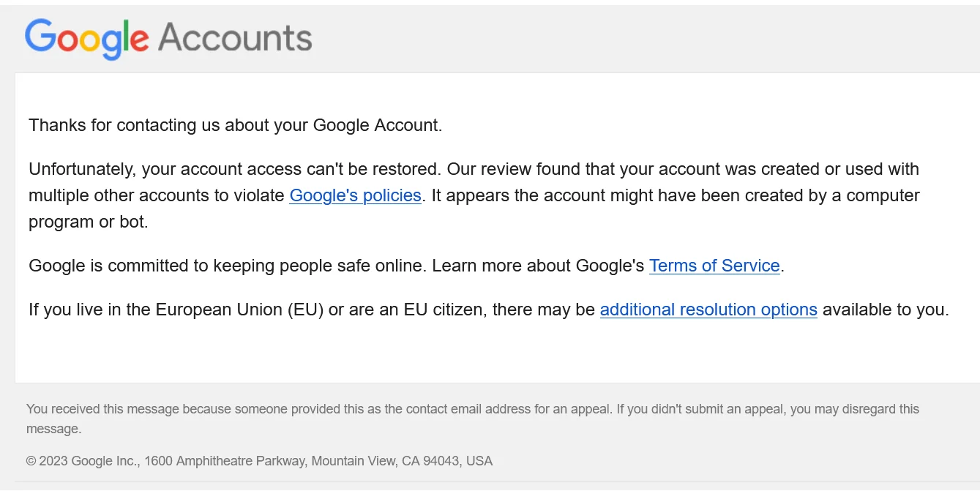Click the "Learn more about Google's" phrase
Viewport: 980px width, 491px height.
tap(538, 266)
